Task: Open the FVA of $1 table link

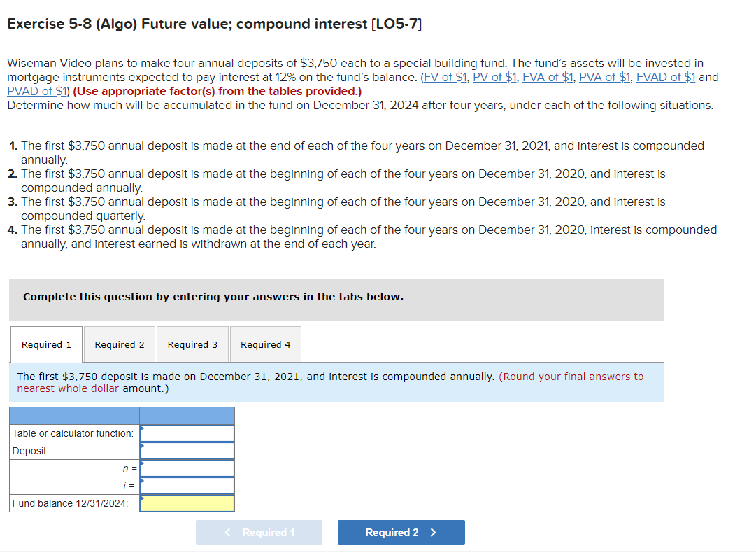Action: (x=548, y=77)
